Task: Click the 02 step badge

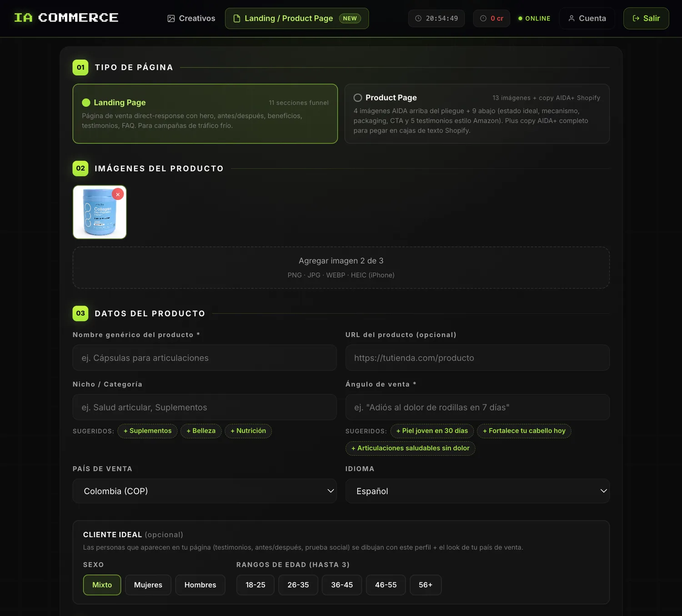Action: tap(80, 168)
